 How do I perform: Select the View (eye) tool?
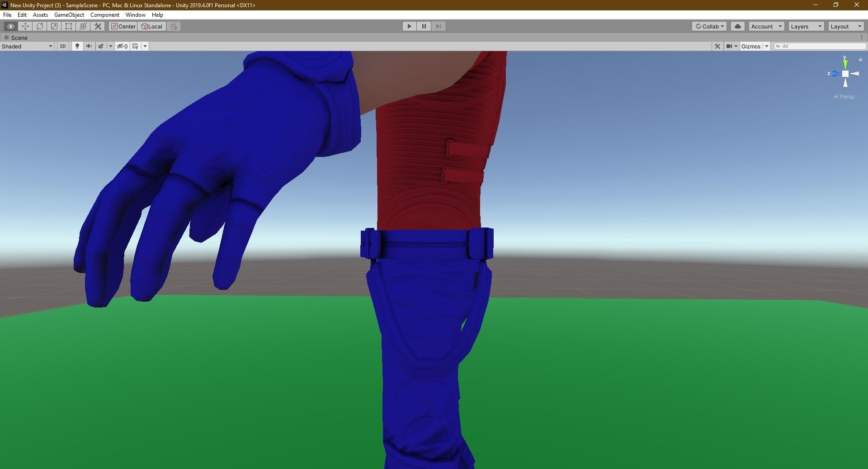point(11,26)
